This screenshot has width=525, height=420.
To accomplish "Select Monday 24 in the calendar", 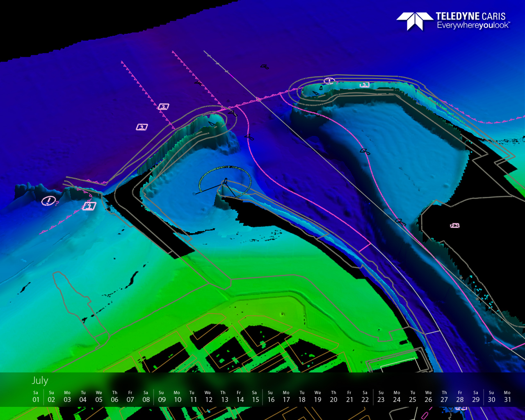I will coord(397,397).
